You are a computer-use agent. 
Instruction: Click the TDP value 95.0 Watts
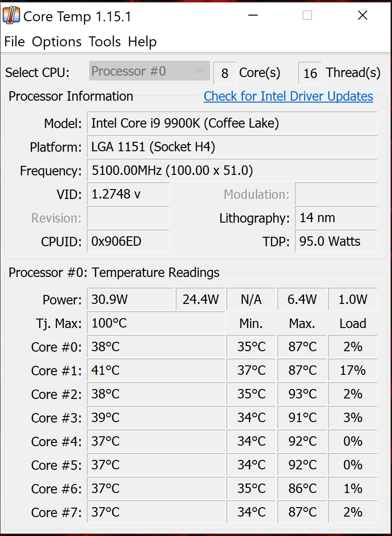click(x=336, y=242)
